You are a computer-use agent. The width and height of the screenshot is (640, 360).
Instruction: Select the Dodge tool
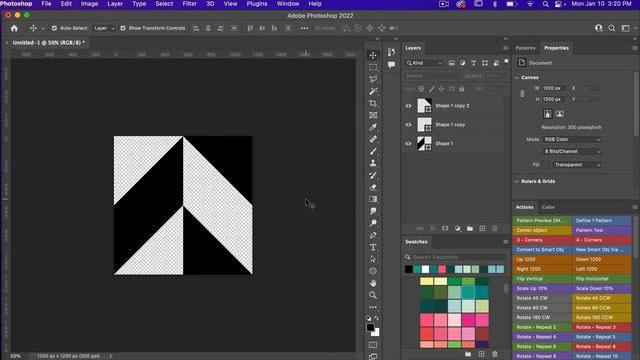373,223
